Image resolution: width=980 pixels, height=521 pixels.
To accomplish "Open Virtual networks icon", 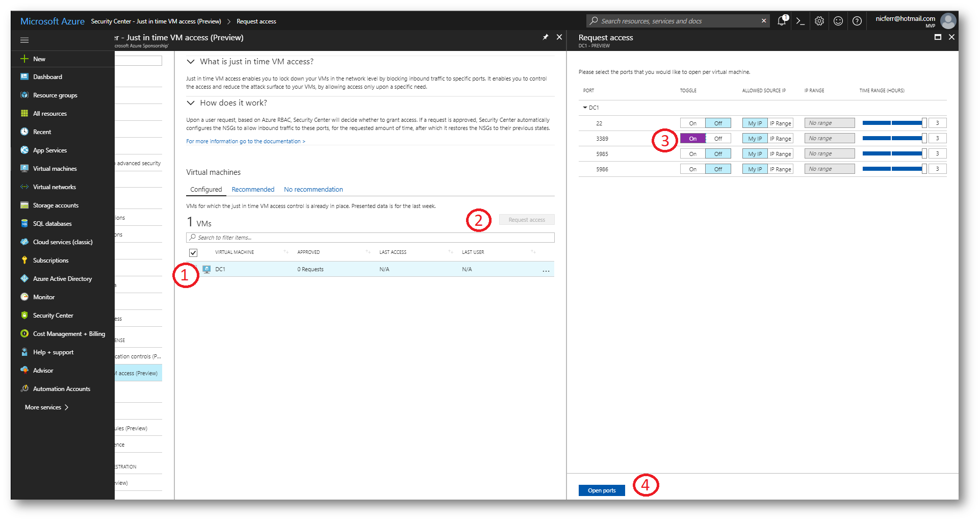I will point(24,187).
